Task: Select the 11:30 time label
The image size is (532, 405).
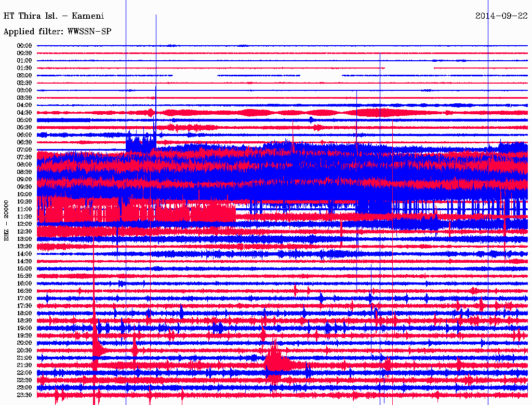Action: [x=24, y=217]
